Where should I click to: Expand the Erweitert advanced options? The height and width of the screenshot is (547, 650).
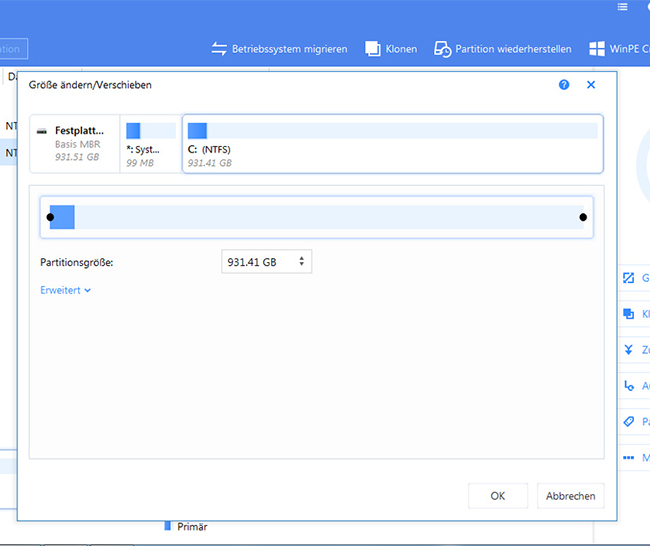click(65, 290)
